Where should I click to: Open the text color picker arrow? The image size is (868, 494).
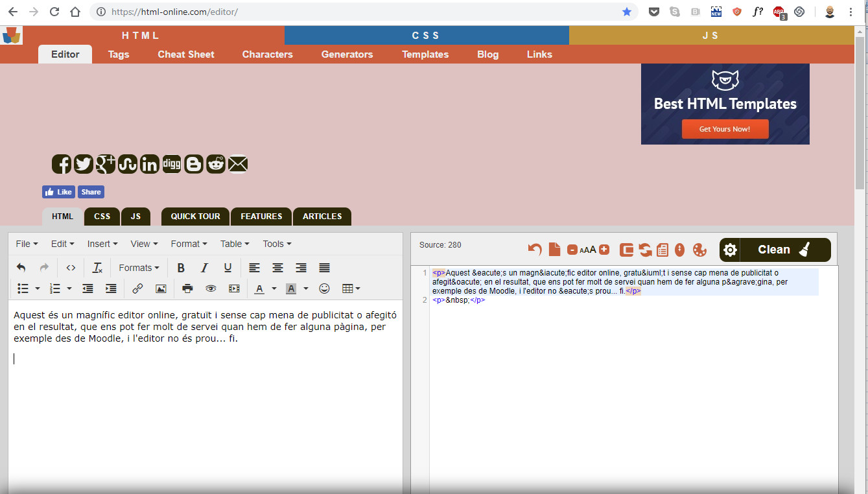click(x=274, y=288)
